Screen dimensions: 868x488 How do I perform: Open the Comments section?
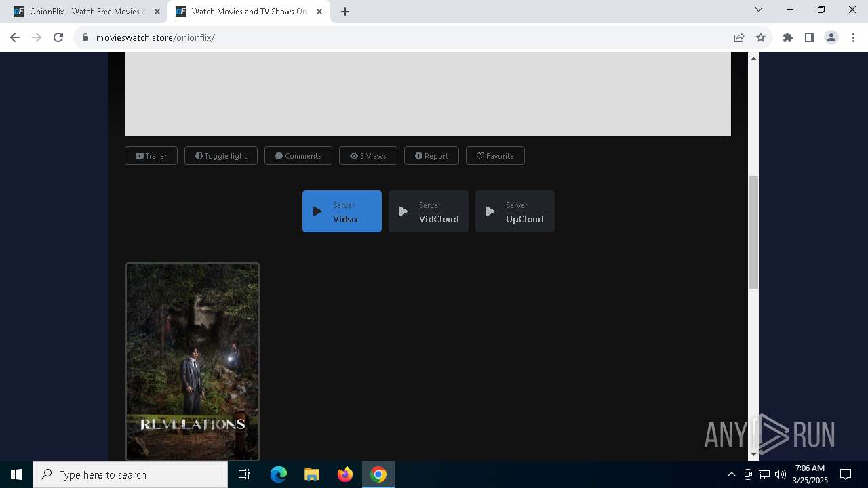(x=298, y=156)
